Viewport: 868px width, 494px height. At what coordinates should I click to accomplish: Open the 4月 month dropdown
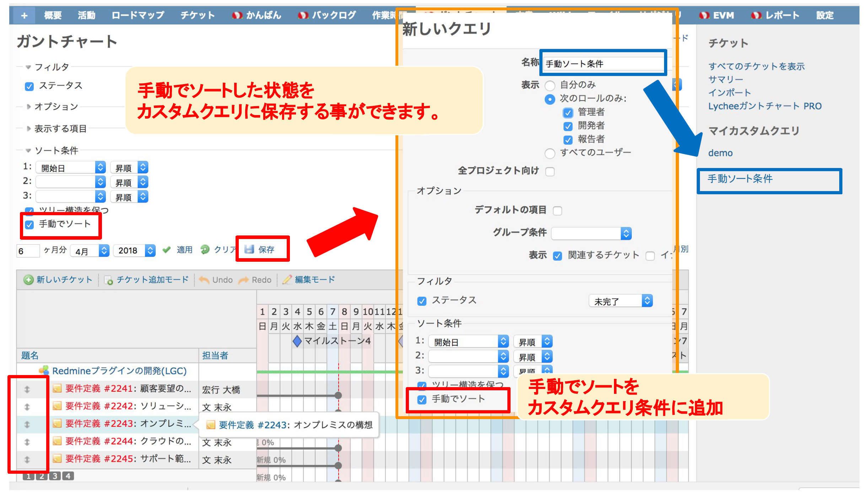pyautogui.click(x=90, y=251)
